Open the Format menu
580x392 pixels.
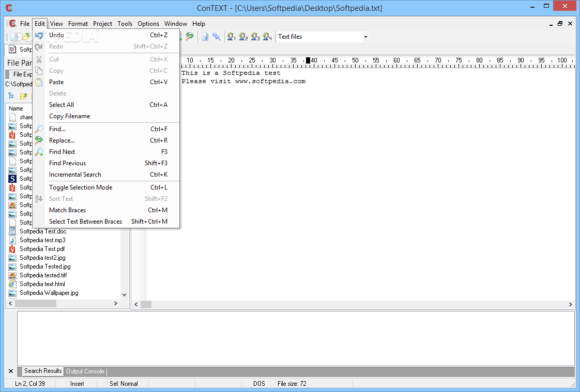78,24
